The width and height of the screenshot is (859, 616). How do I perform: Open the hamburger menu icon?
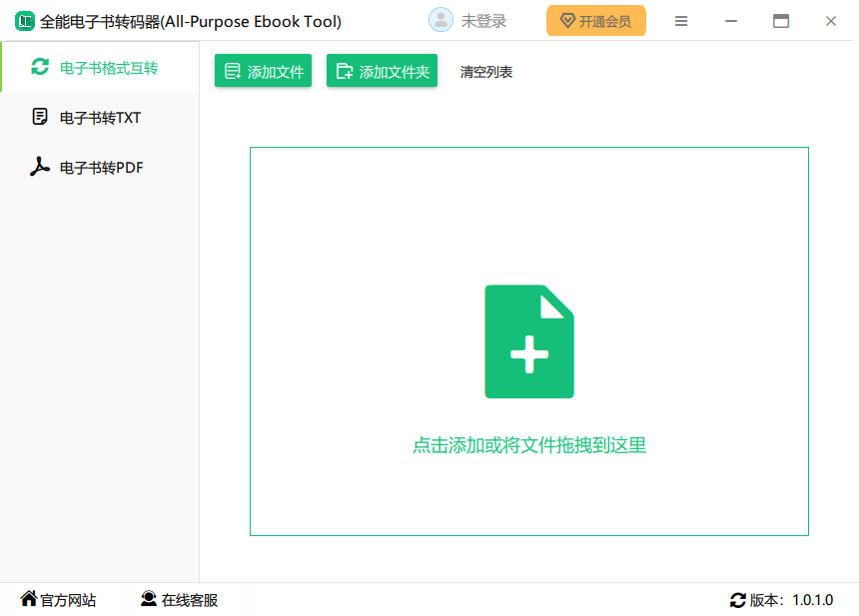point(681,21)
